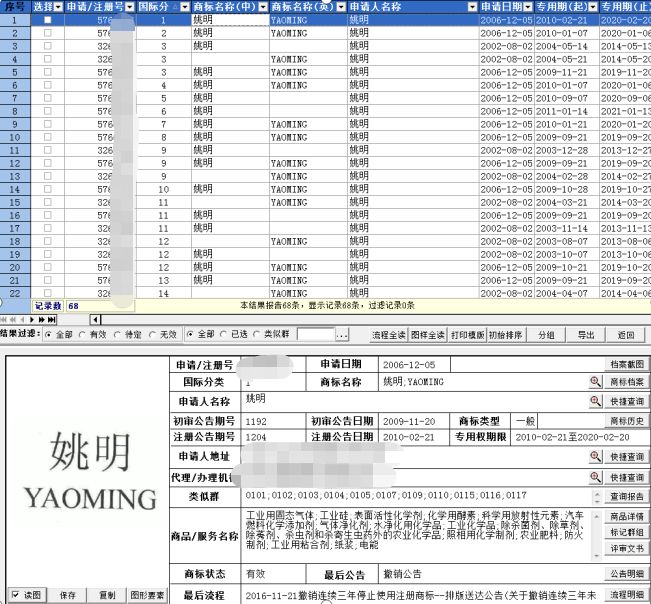Click magnifier in the 申请人名称 row
The width and height of the screenshot is (651, 604).
[595, 401]
